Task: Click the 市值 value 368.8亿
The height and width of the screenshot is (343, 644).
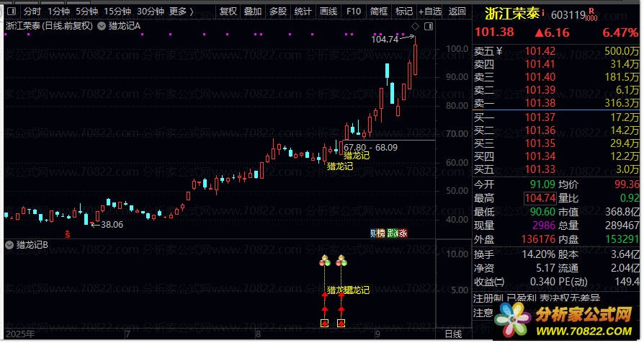Action: pyautogui.click(x=622, y=212)
